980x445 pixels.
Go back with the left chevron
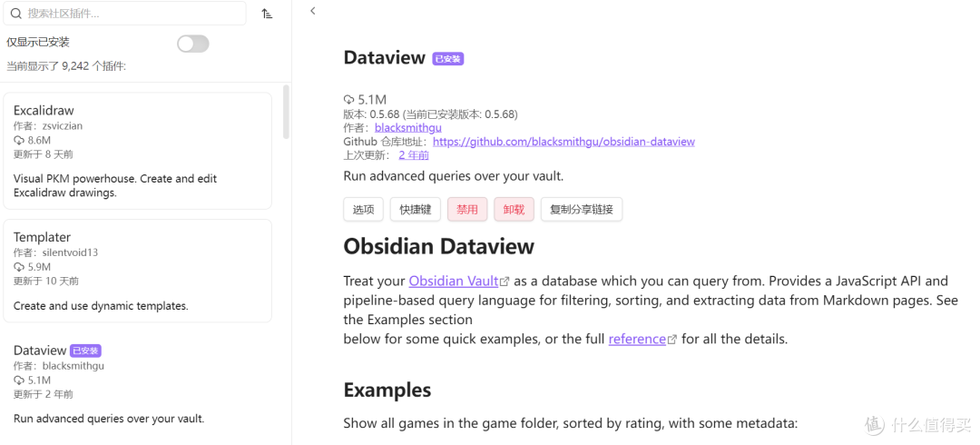click(x=312, y=11)
